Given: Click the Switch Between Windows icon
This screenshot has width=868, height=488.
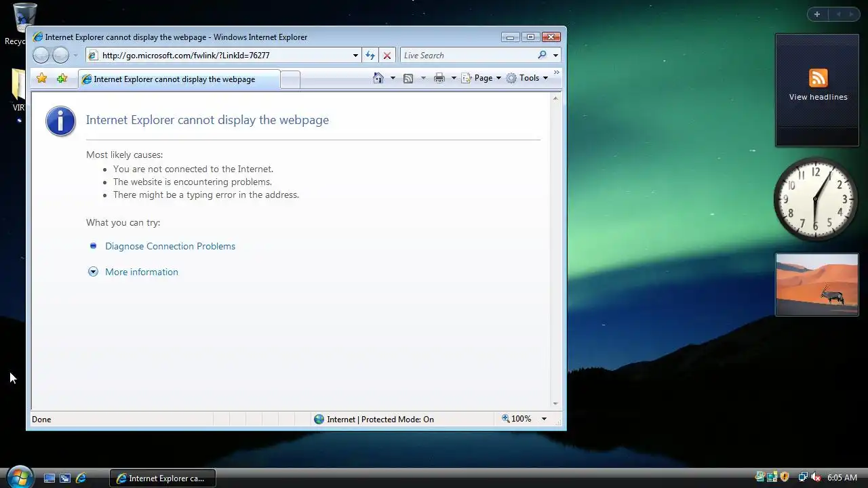Looking at the screenshot, I should [x=65, y=478].
